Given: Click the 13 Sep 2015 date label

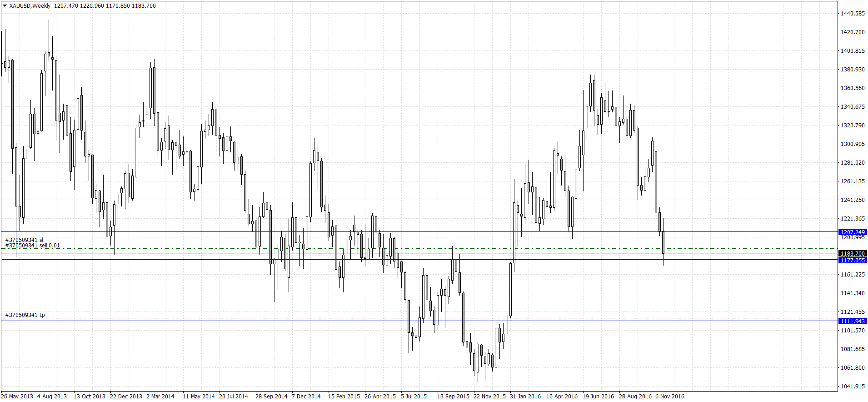Looking at the screenshot, I should [453, 397].
